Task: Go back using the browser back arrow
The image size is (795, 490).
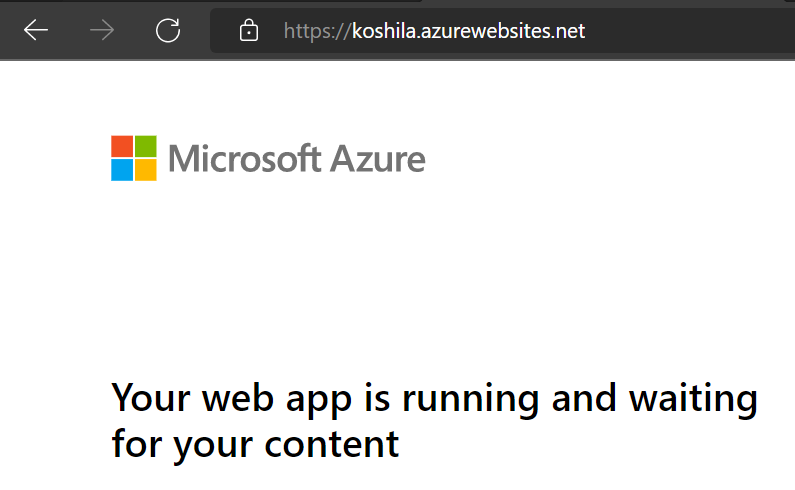Action: pyautogui.click(x=35, y=30)
